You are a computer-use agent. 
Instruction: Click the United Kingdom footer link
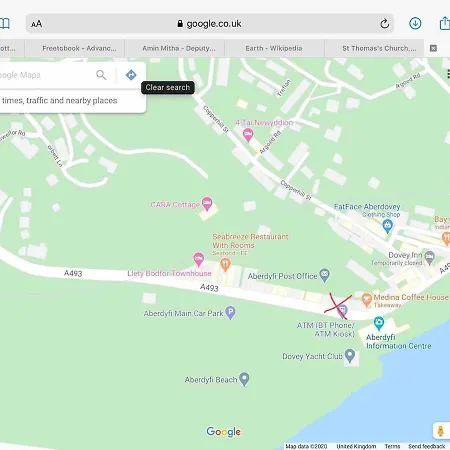coord(356,446)
